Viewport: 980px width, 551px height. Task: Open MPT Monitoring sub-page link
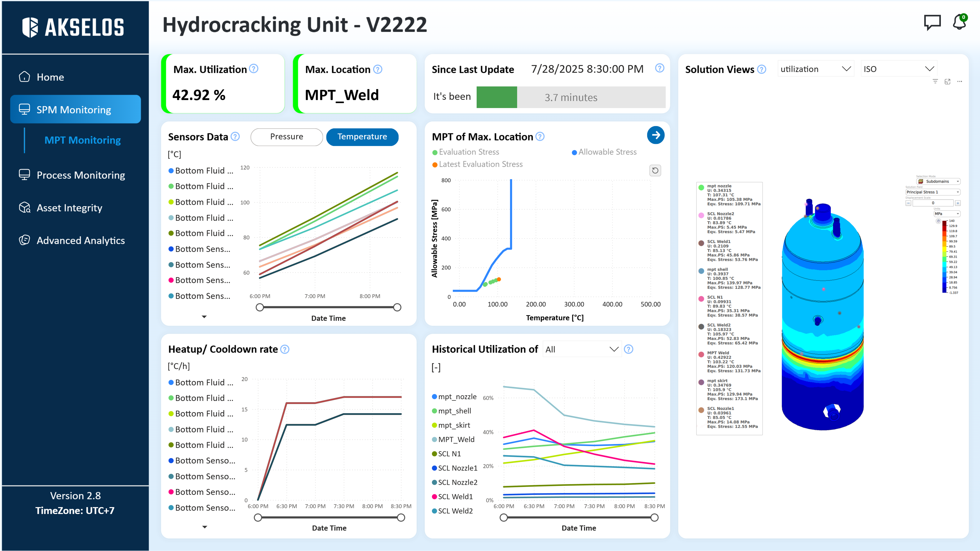pos(83,140)
